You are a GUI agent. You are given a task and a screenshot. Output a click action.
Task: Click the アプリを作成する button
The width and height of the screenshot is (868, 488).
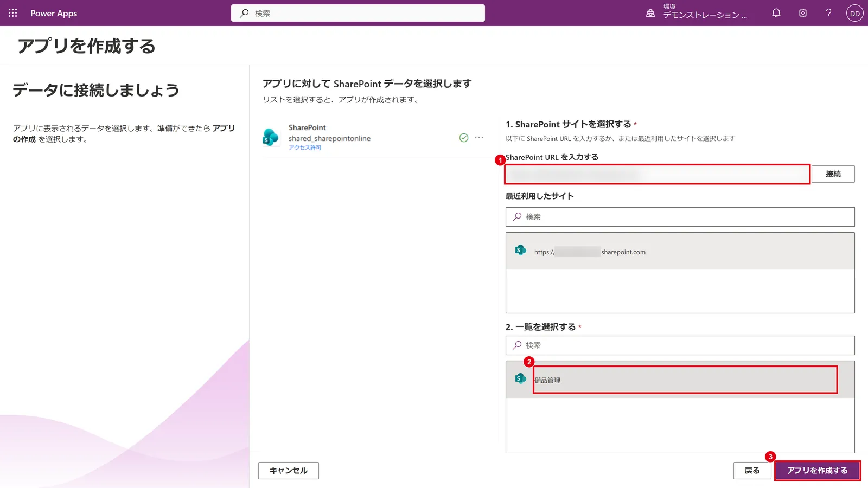817,471
